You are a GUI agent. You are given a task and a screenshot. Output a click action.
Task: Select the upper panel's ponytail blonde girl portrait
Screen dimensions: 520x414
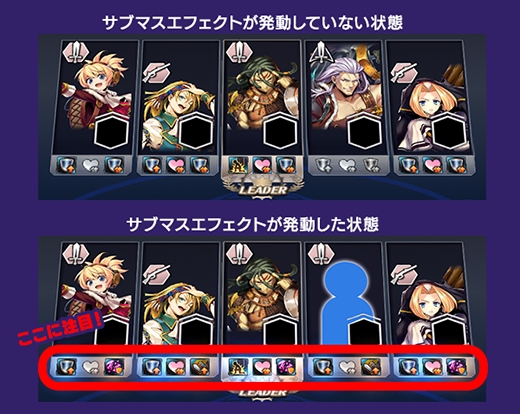(x=95, y=97)
